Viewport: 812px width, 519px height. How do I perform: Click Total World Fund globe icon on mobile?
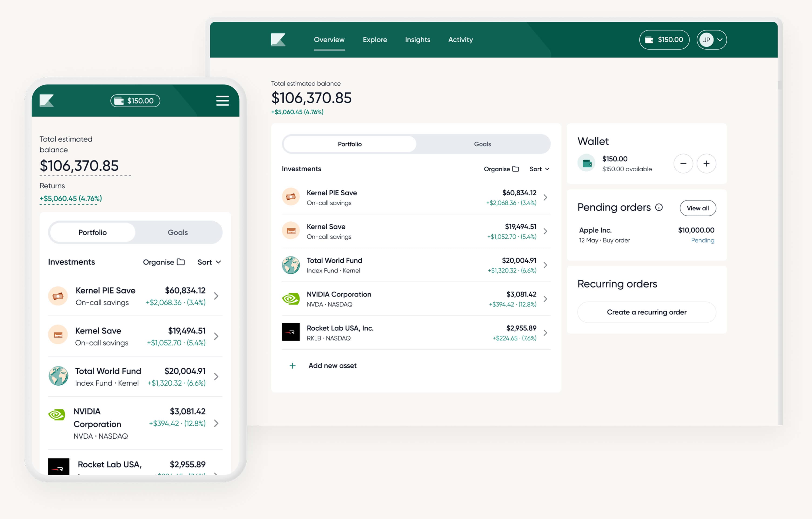(58, 376)
